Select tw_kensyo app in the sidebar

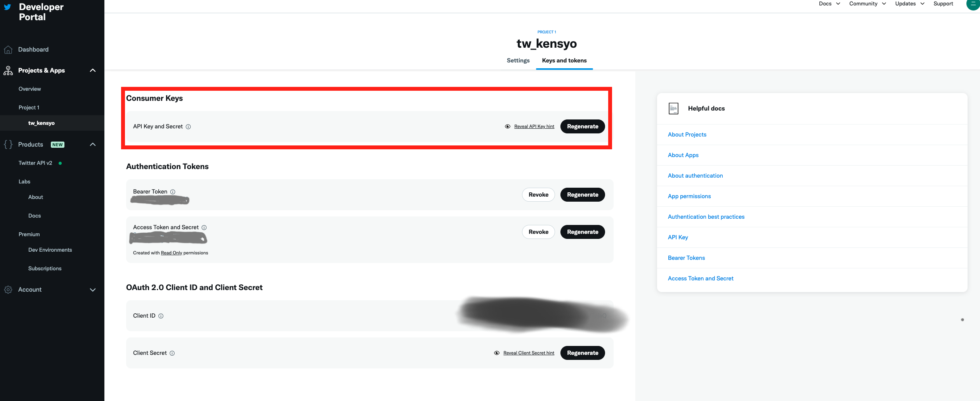coord(42,123)
